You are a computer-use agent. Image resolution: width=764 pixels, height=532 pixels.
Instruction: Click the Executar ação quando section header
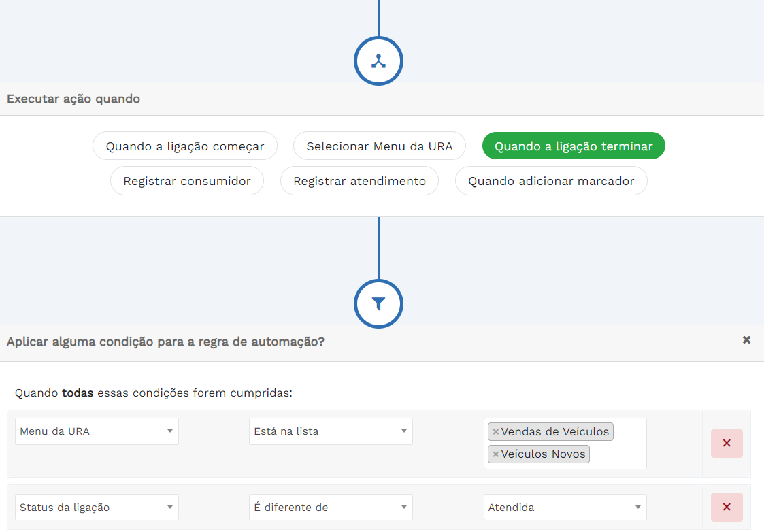tap(73, 99)
